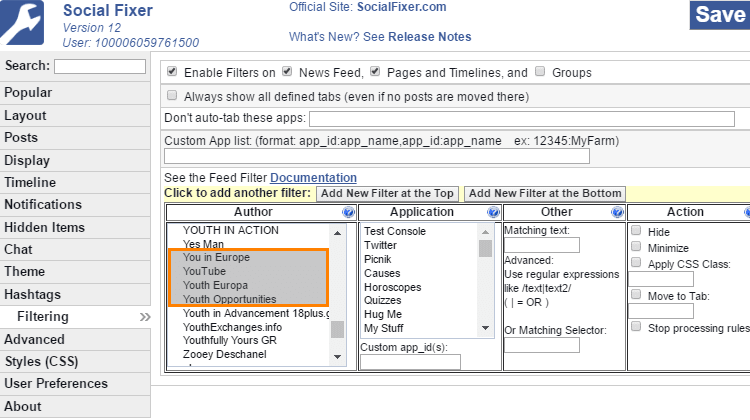Open the Popular settings tab

[75, 93]
